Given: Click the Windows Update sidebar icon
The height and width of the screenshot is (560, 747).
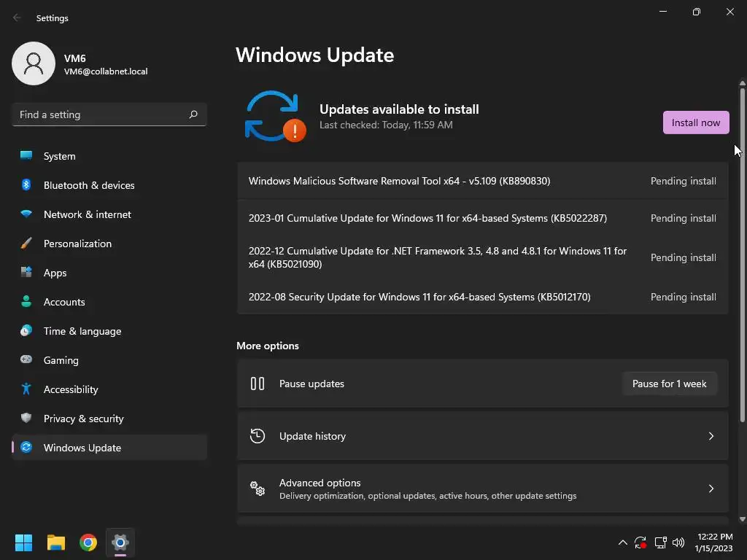Looking at the screenshot, I should click(x=26, y=447).
